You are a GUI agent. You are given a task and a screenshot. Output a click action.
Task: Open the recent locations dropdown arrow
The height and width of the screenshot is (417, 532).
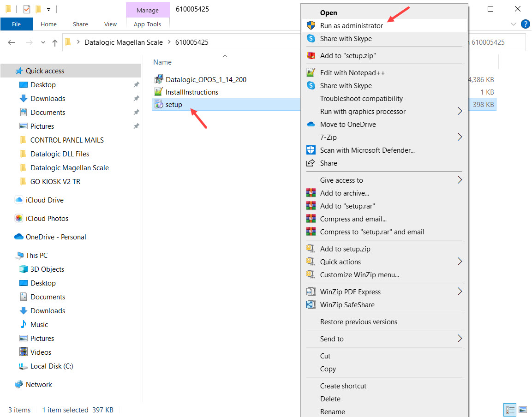point(43,42)
